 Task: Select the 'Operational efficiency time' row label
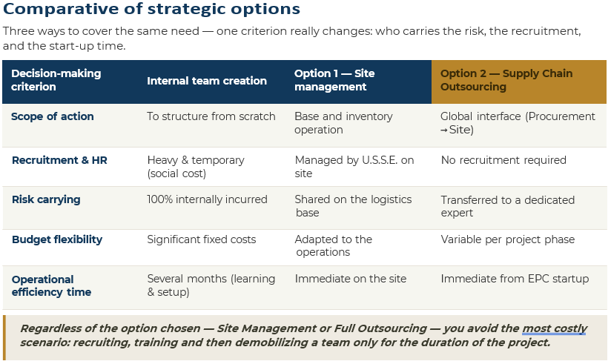coord(51,285)
